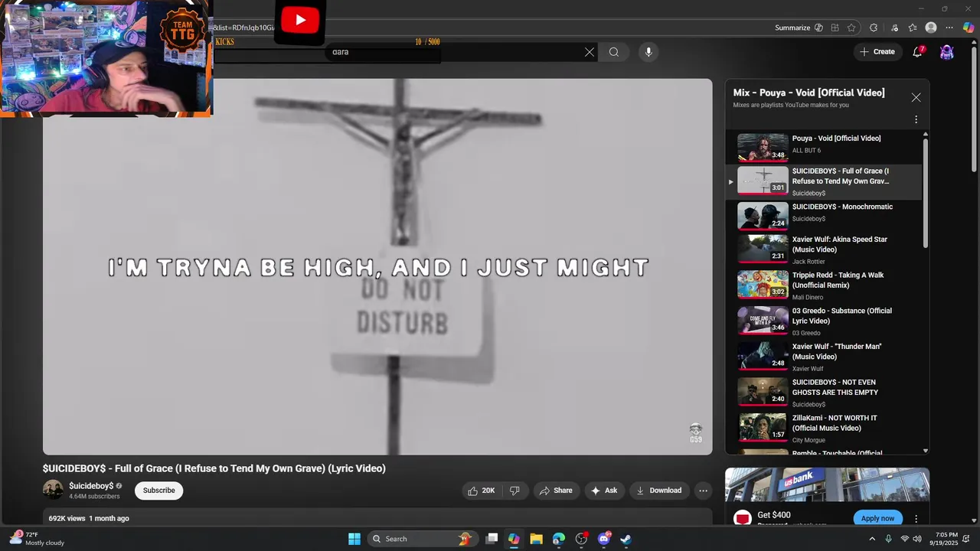
Task: Open the US Bank ad image
Action: (x=827, y=485)
